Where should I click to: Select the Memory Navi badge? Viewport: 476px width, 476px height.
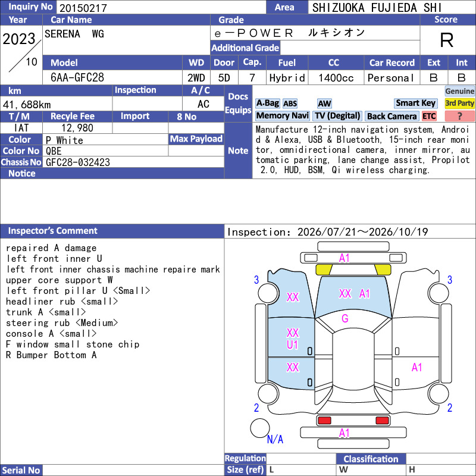pos(282,116)
